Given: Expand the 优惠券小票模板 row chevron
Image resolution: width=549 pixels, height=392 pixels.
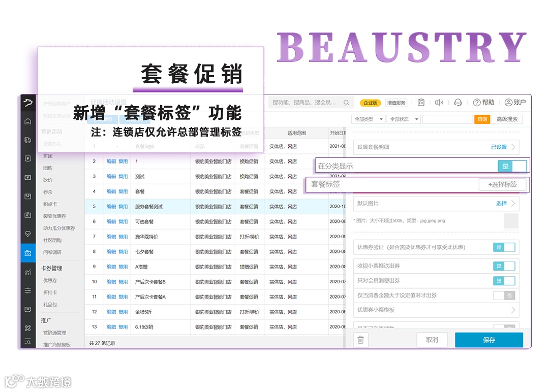Looking at the screenshot, I should (513, 310).
